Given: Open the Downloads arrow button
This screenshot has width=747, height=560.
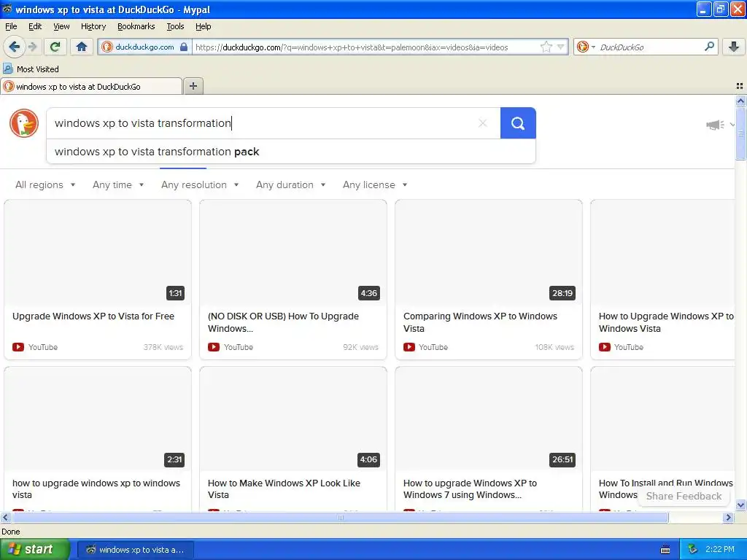Looking at the screenshot, I should [734, 47].
